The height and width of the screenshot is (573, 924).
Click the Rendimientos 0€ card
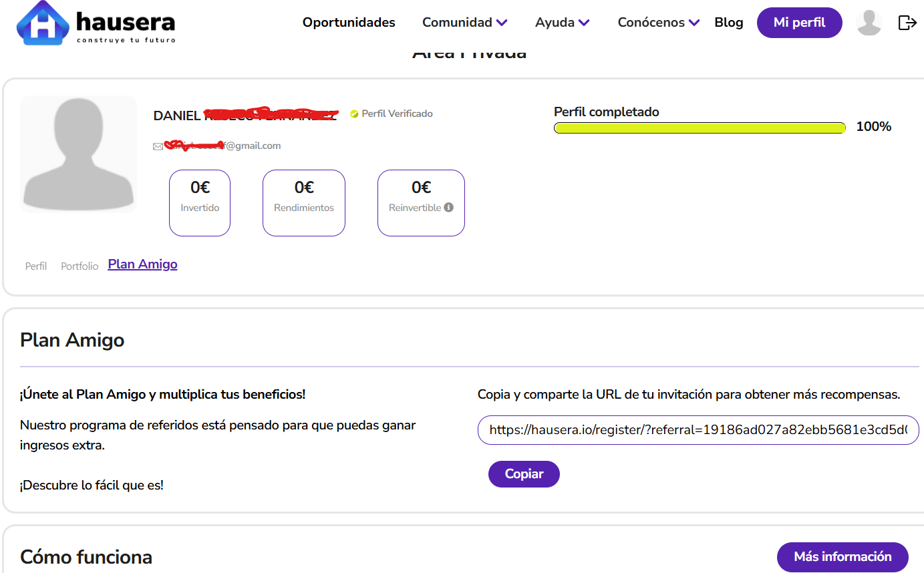[x=304, y=203]
